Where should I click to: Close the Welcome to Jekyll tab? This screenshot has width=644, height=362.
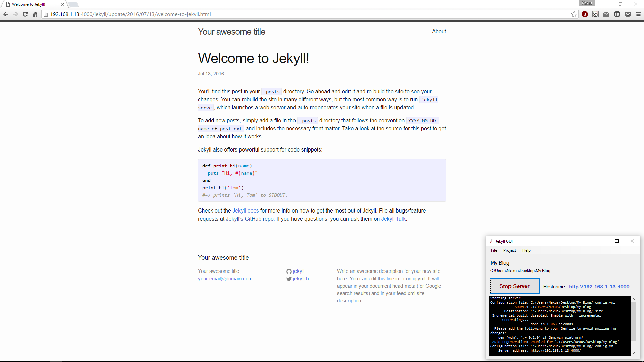[x=62, y=4]
